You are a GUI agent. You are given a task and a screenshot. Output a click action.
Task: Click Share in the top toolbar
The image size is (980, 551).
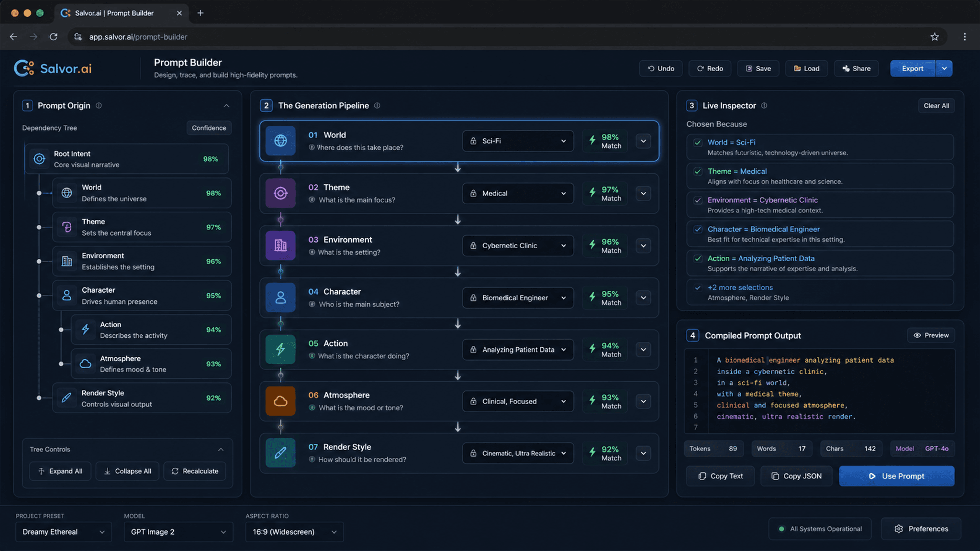tap(857, 68)
